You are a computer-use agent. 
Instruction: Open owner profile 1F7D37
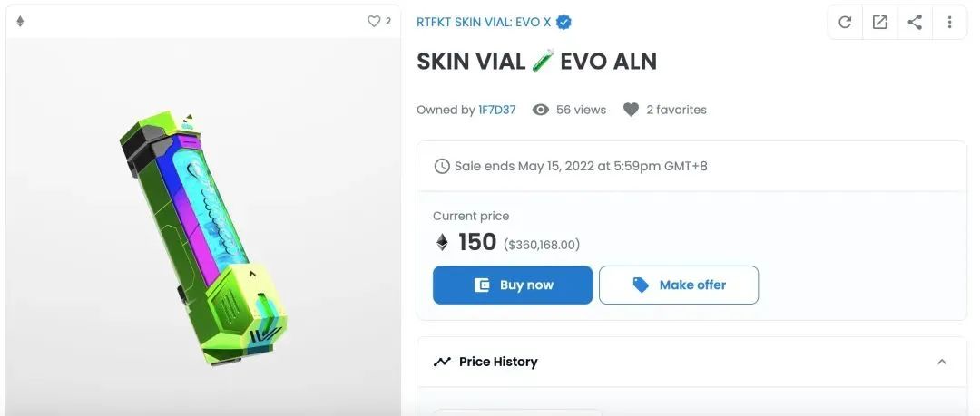click(x=497, y=110)
